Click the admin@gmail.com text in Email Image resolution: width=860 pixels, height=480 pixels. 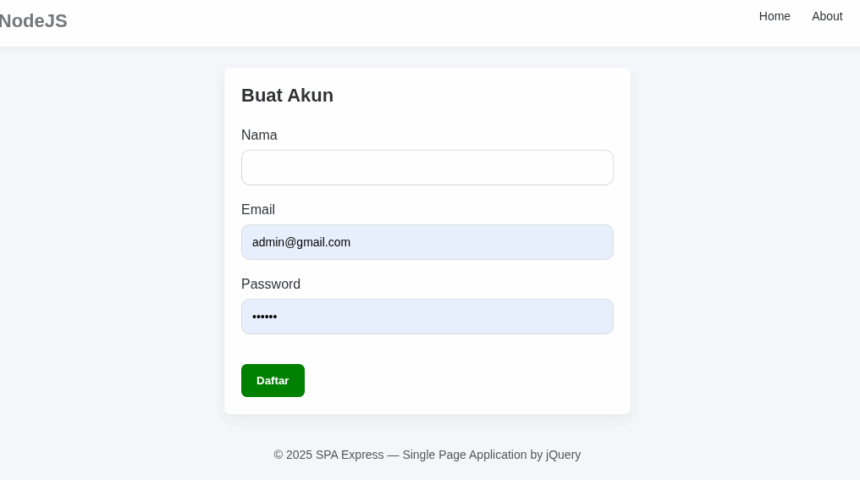301,242
